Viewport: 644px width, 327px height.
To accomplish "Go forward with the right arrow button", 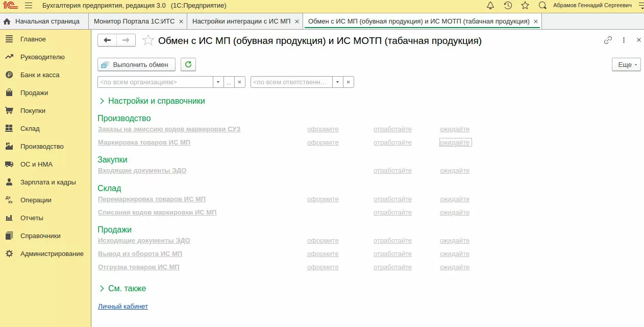I will [126, 40].
